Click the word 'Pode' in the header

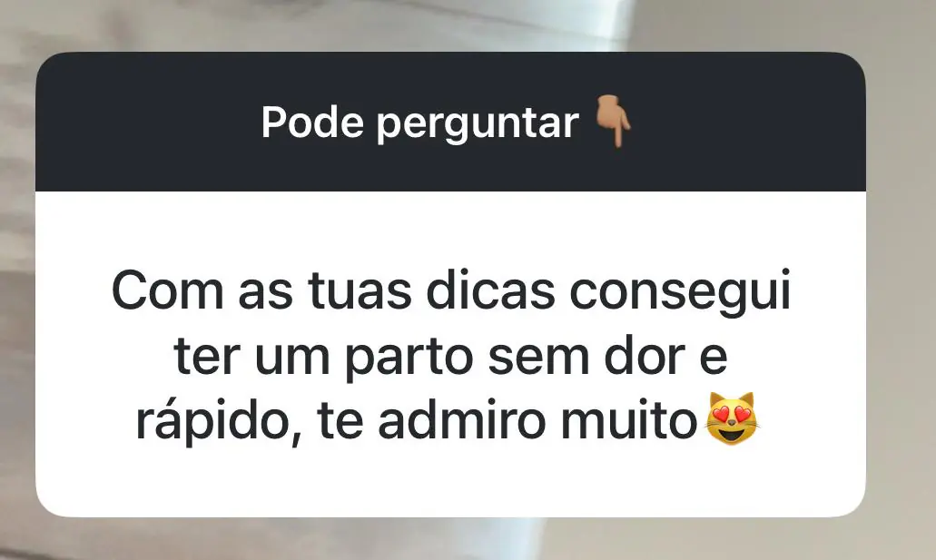[312, 123]
